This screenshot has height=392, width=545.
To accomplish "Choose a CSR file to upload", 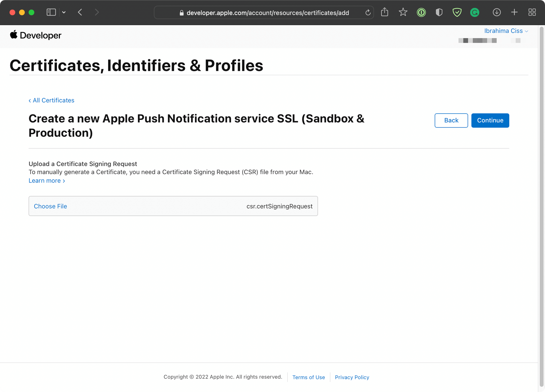I will click(50, 206).
